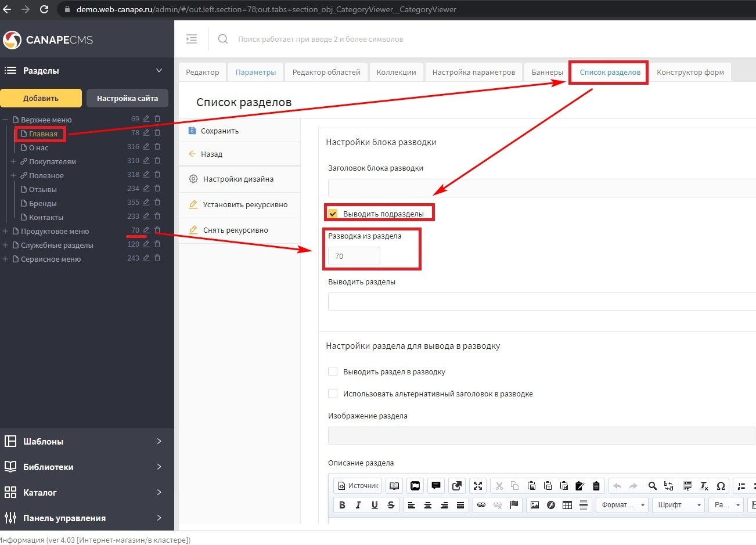Enable Выводить раздел в разводку checkbox

tap(333, 371)
